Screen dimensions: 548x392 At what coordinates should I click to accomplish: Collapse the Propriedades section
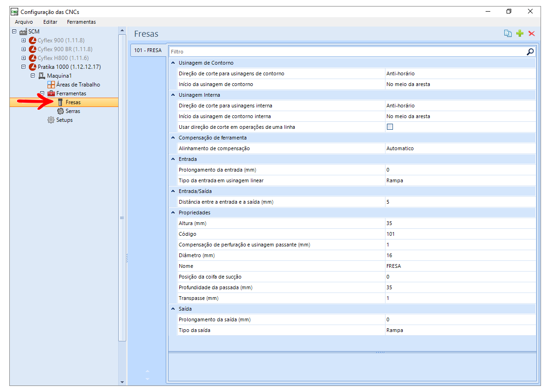(x=173, y=213)
